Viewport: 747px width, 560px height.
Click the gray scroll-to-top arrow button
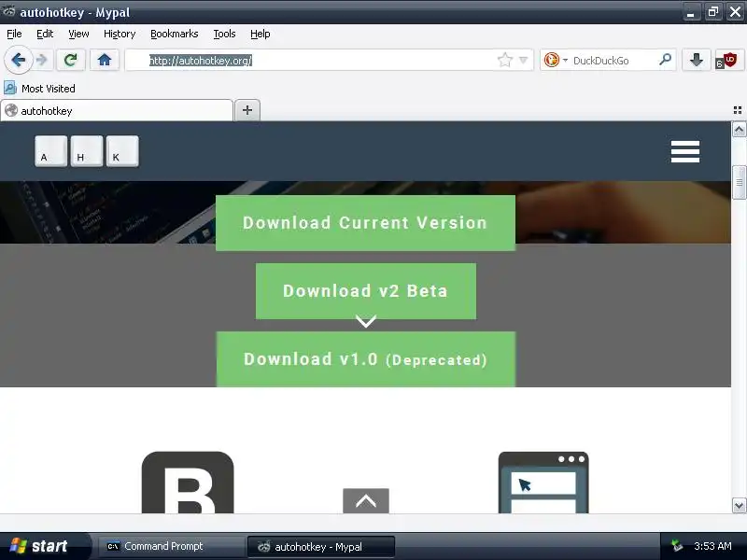(x=366, y=501)
